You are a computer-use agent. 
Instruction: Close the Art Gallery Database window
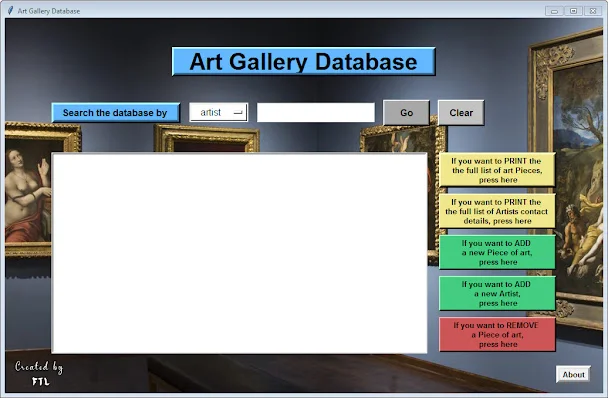[x=593, y=11]
